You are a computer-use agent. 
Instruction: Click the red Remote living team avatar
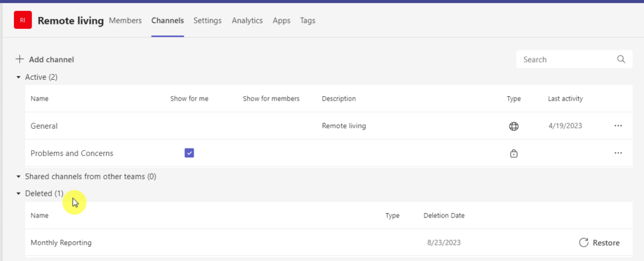tap(23, 19)
